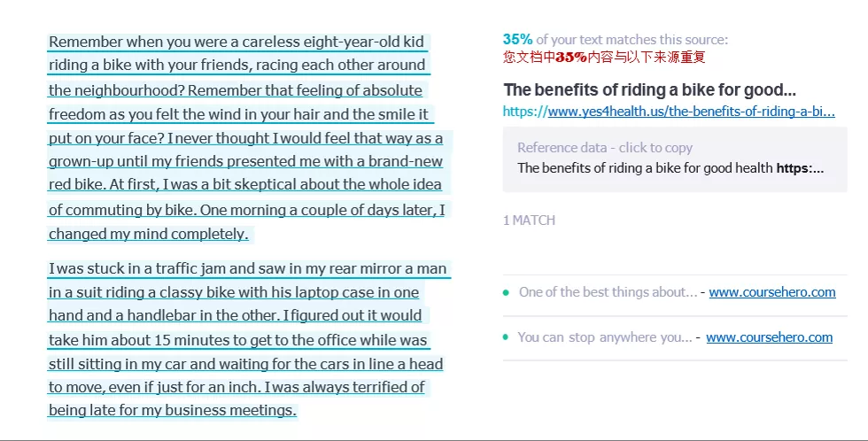
Task: Click green bullet before "You can stop anywhere"
Action: pos(506,337)
